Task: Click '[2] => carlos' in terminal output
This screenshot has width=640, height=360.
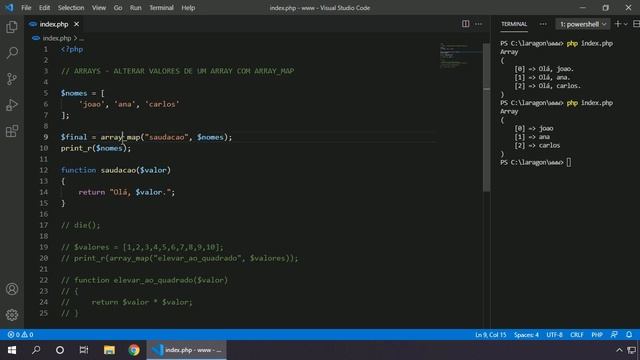Action: pos(537,145)
